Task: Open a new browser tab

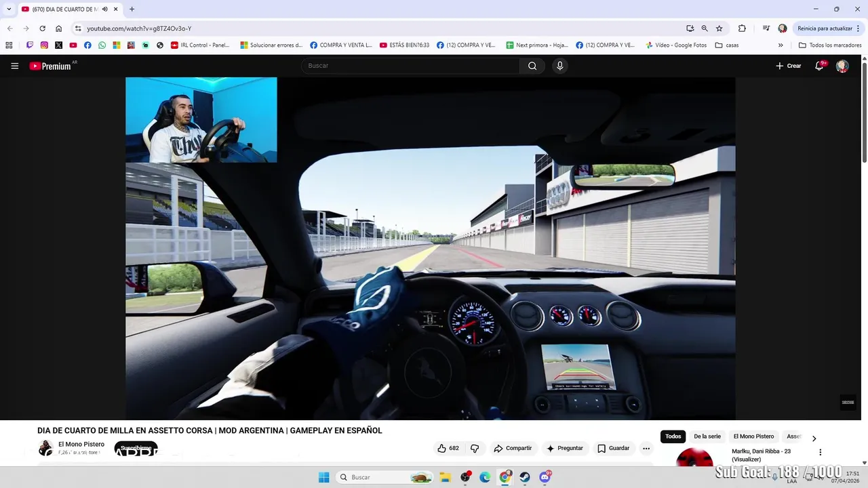Action: pyautogui.click(x=132, y=9)
